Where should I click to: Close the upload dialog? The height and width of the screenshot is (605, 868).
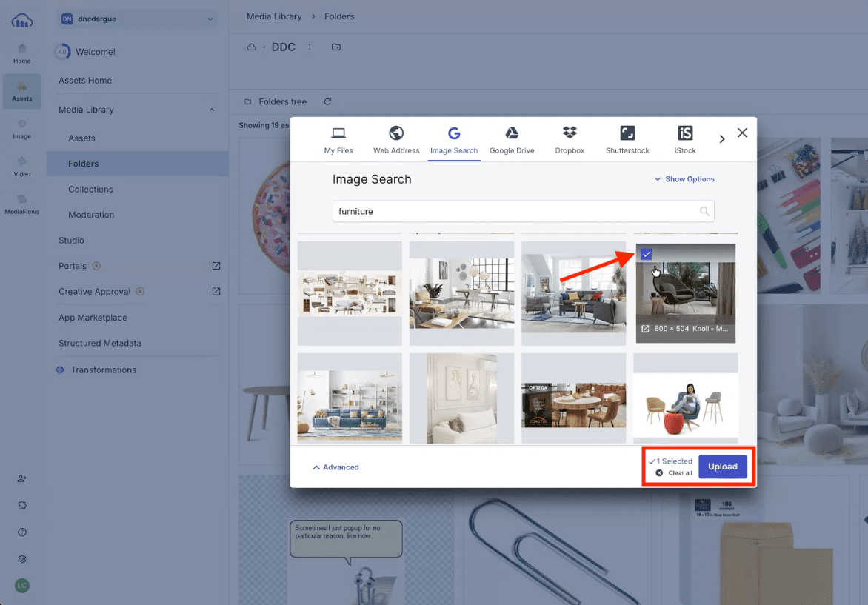[742, 133]
